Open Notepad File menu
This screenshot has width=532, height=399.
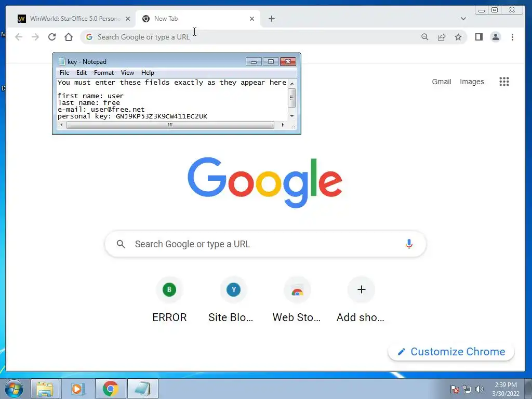64,73
